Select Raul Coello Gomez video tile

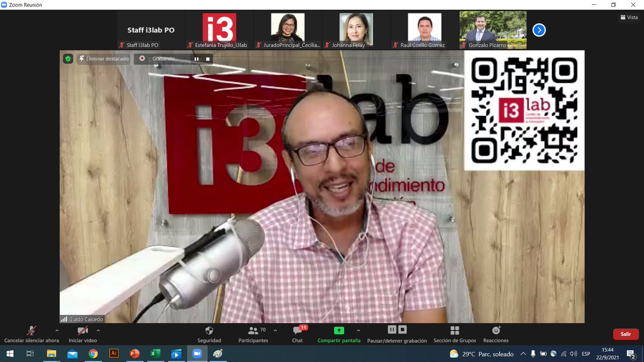[x=425, y=31]
